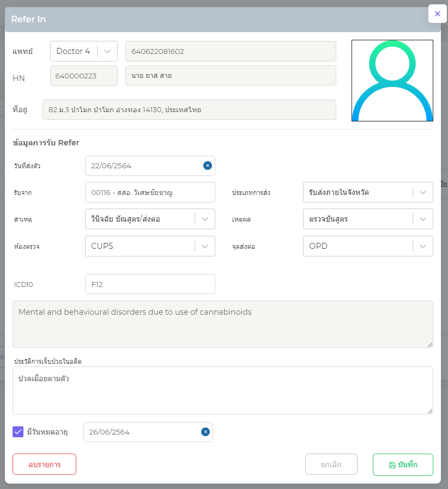Open the ห้องตรวจ CUPS dropdown
The width and height of the screenshot is (448, 489).
click(205, 246)
